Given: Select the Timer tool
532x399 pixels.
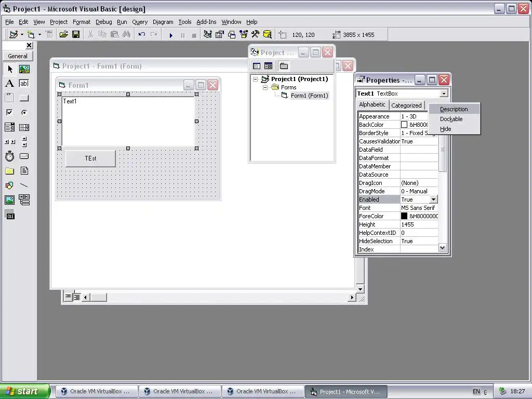Looking at the screenshot, I should (x=10, y=156).
